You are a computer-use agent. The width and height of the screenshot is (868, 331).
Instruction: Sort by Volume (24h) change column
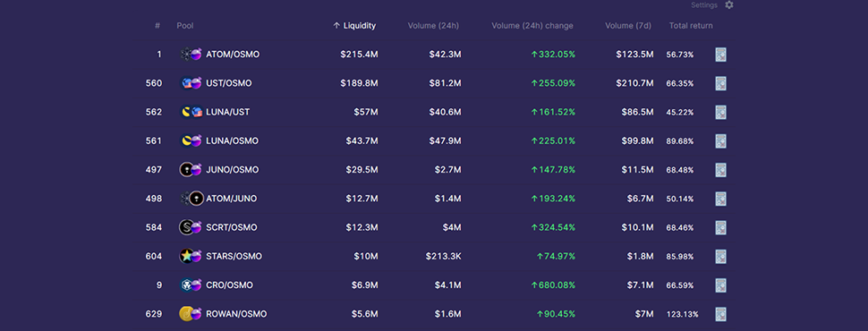pyautogui.click(x=532, y=25)
